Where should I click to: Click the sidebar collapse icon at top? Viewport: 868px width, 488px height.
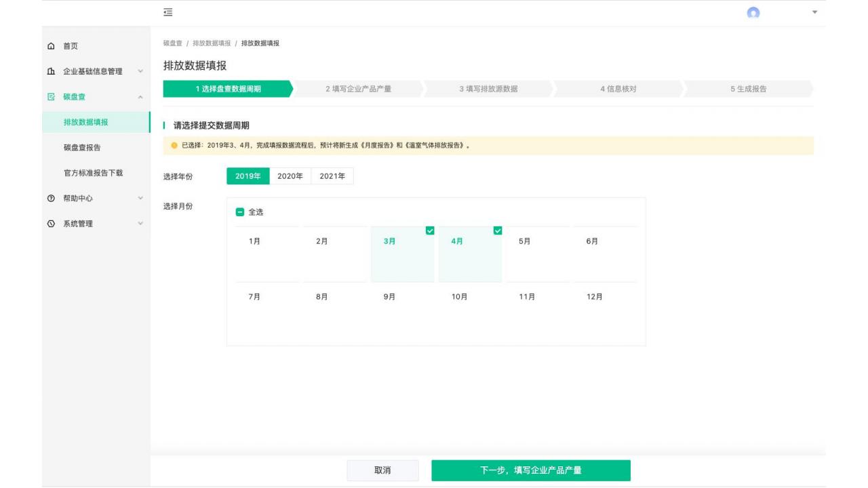click(x=167, y=12)
